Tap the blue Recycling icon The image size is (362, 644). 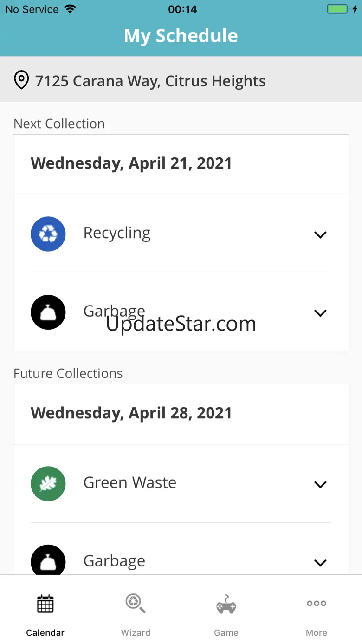(48, 234)
